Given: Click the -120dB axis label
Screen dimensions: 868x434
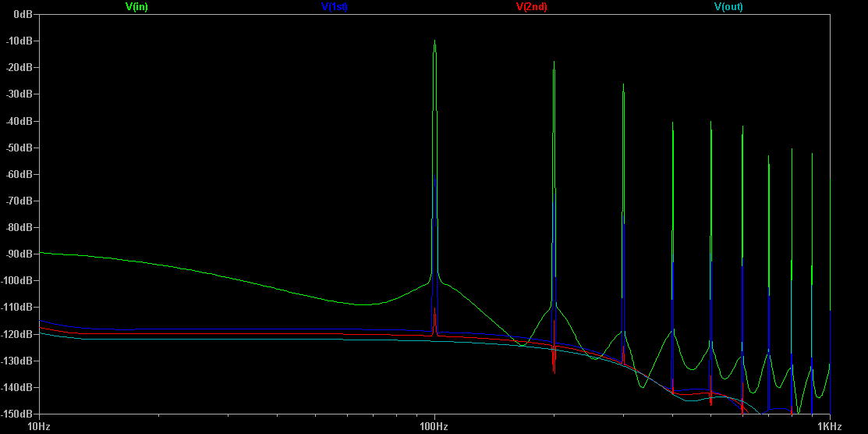Looking at the screenshot, I should (x=16, y=333).
